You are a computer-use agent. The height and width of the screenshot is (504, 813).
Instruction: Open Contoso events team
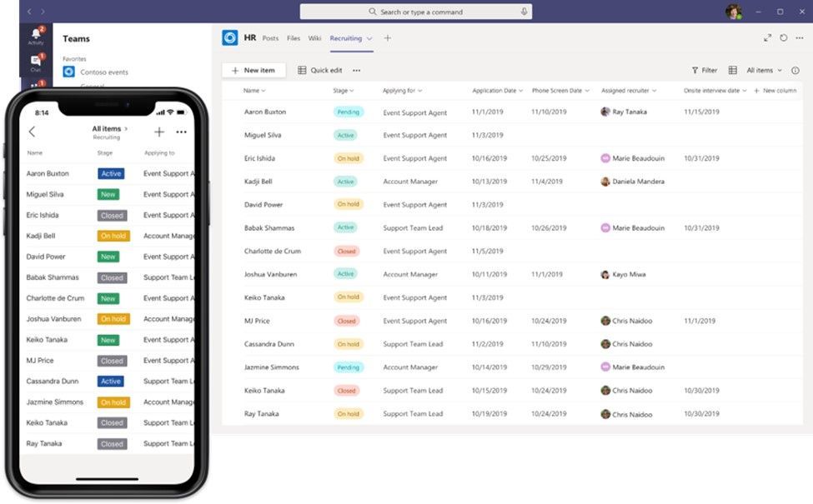pos(104,72)
